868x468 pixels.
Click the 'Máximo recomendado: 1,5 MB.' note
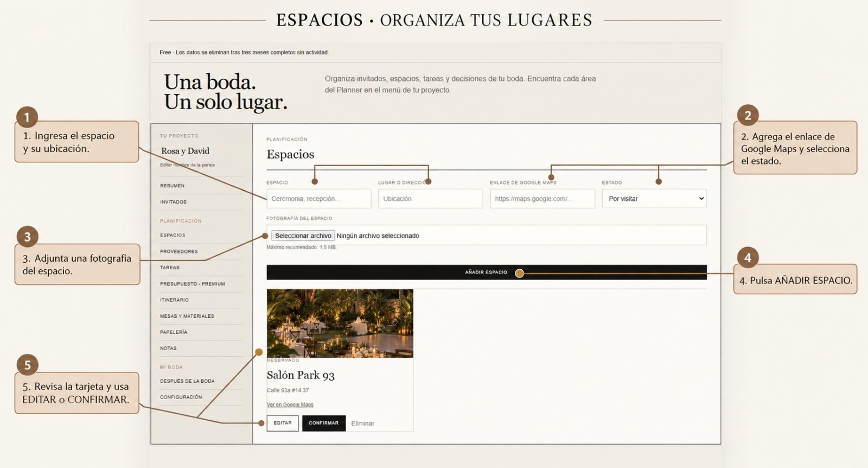(x=302, y=248)
